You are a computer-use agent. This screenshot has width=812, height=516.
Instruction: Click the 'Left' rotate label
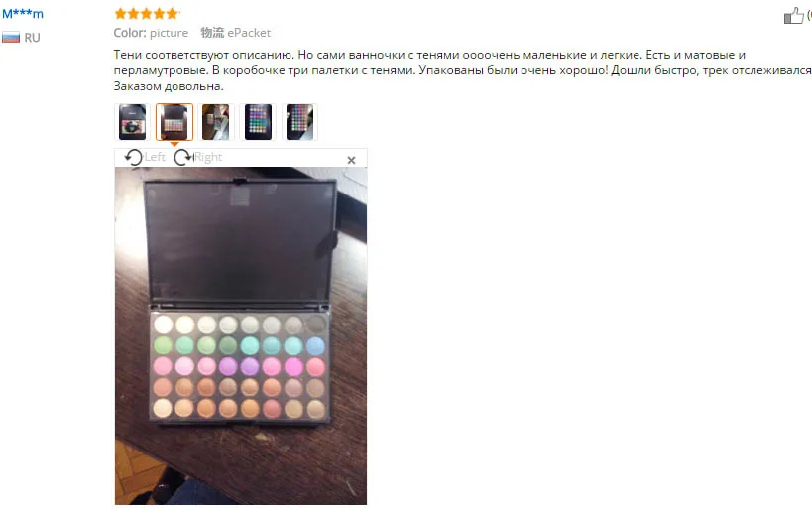point(155,157)
